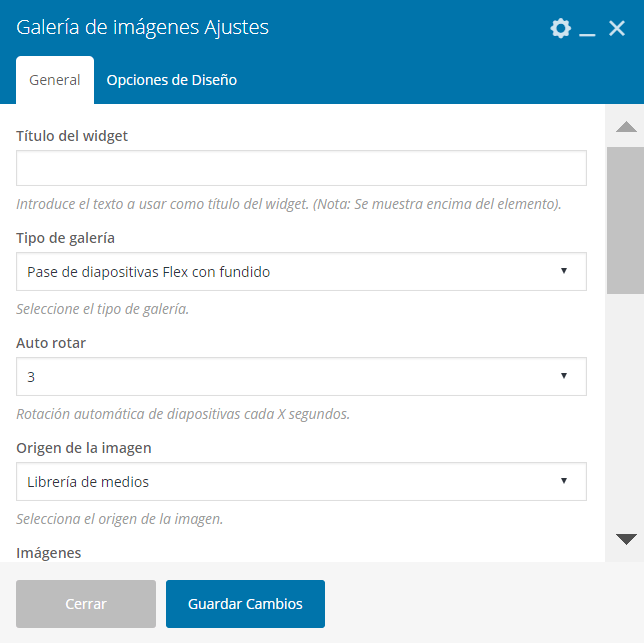Open the settings gear in the header
This screenshot has height=643, width=644.
point(560,29)
